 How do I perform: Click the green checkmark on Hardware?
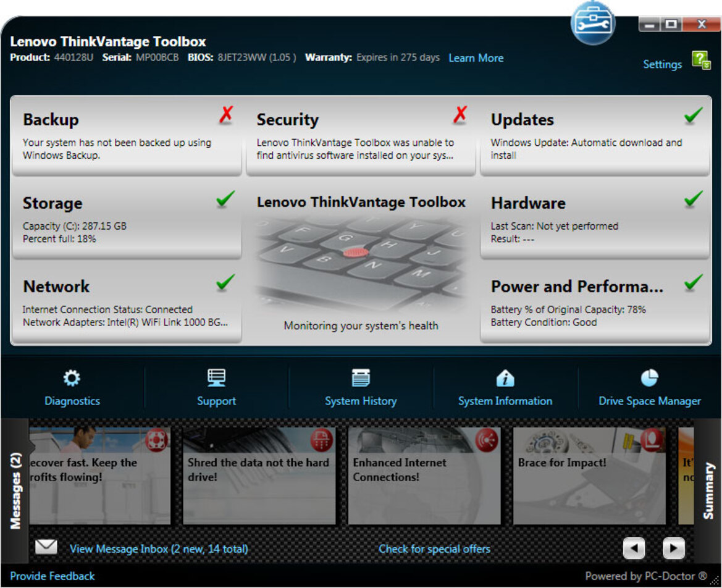pos(693,199)
